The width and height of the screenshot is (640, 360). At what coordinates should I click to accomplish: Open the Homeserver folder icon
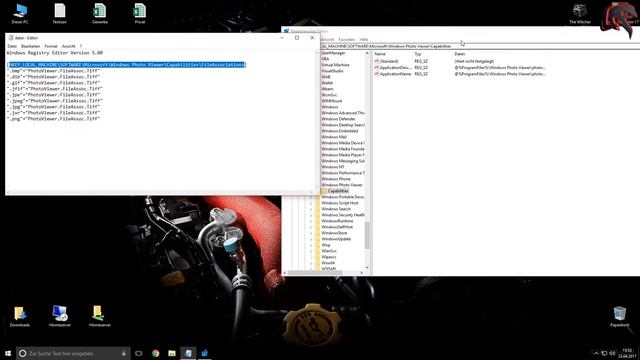[100, 316]
